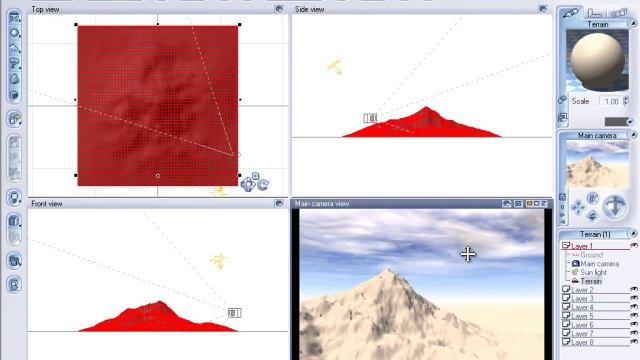Select the Layer 6 row label
This screenshot has width=640, height=360.
pos(582,325)
